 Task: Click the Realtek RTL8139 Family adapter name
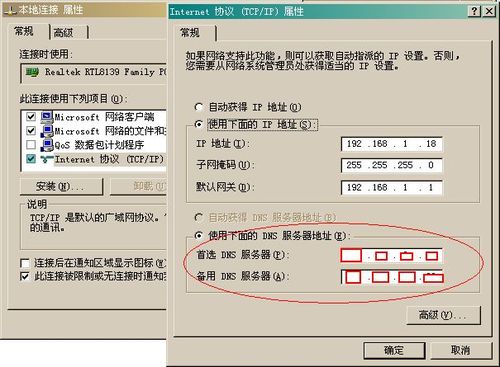click(105, 72)
